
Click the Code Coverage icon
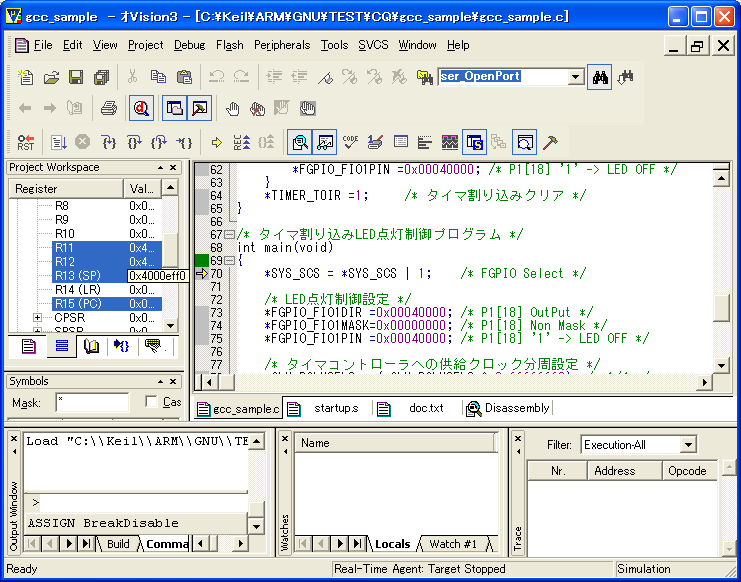(x=350, y=142)
